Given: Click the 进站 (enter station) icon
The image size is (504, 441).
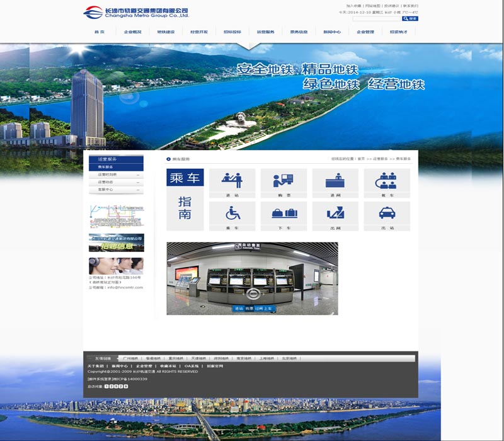Looking at the screenshot, I should 232,181.
